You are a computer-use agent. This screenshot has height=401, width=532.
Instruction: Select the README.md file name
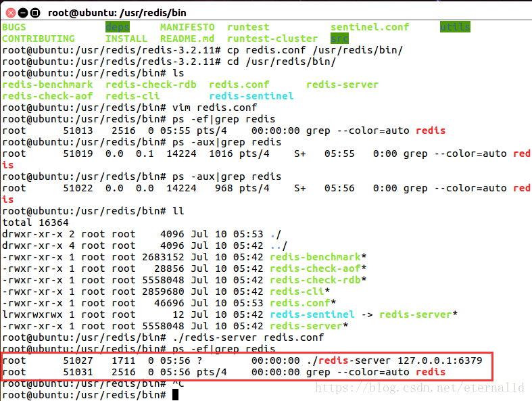click(187, 39)
